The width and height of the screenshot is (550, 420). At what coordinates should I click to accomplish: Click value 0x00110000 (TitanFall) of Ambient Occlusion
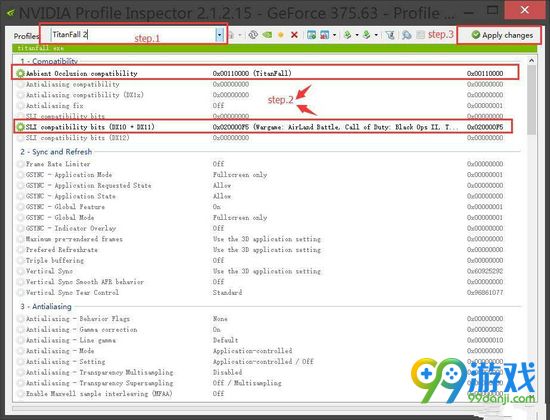click(x=252, y=73)
